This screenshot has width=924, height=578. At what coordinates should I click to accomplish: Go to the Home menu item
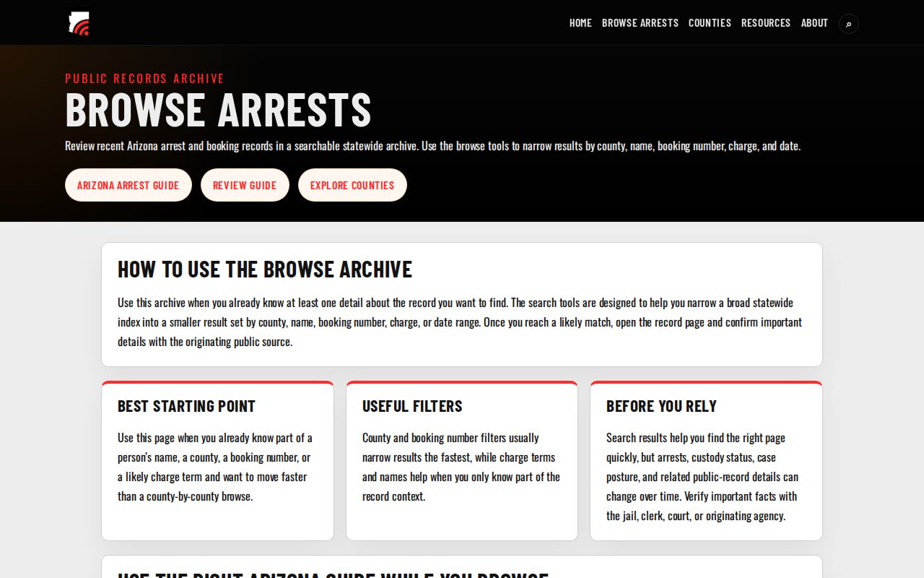point(580,23)
